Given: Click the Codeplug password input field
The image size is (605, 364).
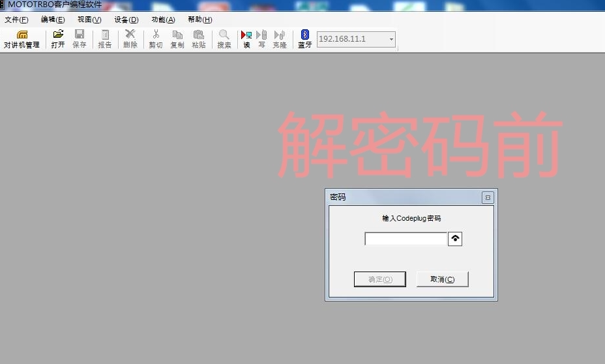Looking at the screenshot, I should coord(406,239).
